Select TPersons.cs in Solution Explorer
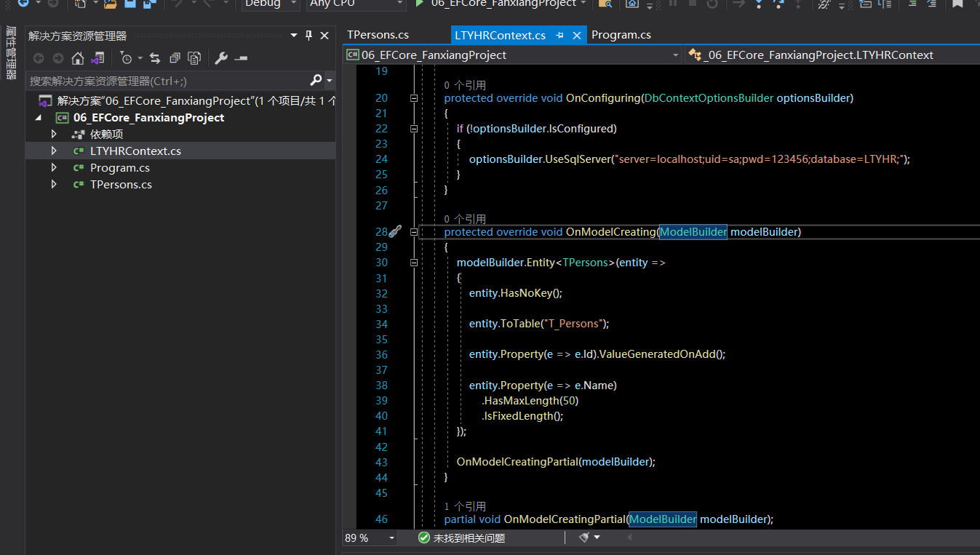980x555 pixels. (121, 184)
